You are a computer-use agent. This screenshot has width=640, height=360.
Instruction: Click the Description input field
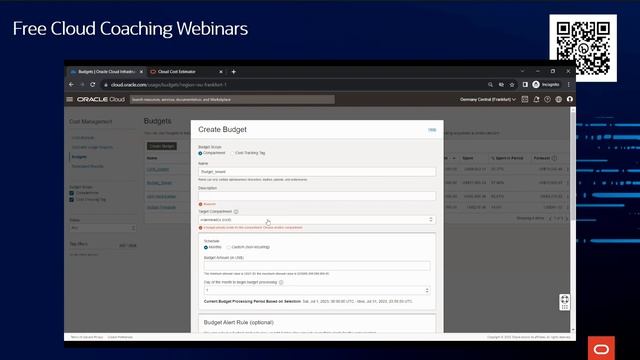click(317, 196)
